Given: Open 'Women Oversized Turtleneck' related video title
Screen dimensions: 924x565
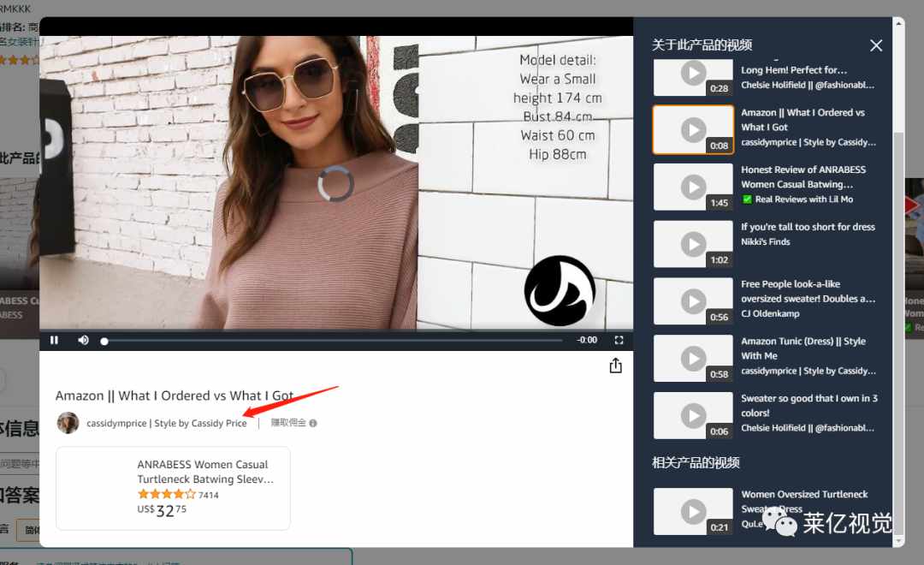Looking at the screenshot, I should click(x=804, y=501).
